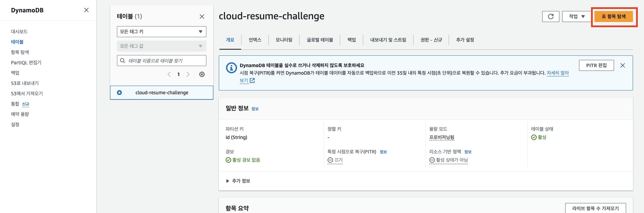Open the 자세히 알아보기 link
This screenshot has width=644, height=213.
tap(558, 73)
